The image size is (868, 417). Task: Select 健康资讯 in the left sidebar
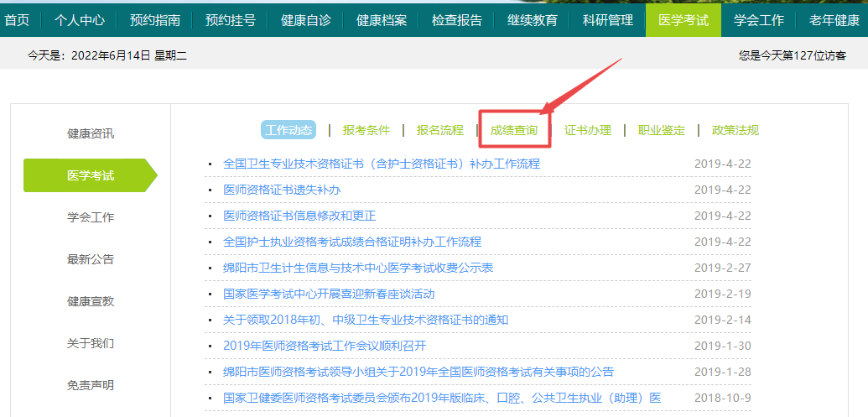[91, 133]
